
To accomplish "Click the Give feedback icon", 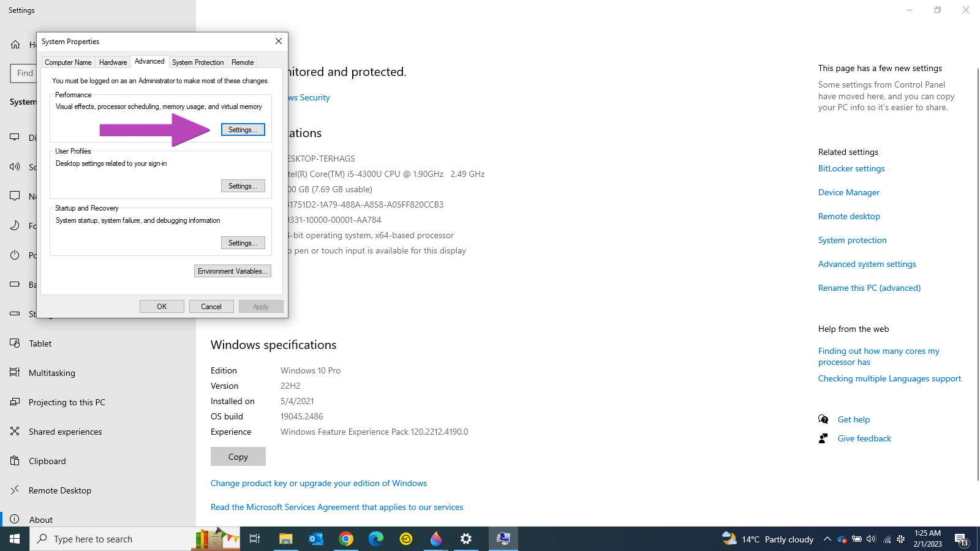I will point(823,438).
